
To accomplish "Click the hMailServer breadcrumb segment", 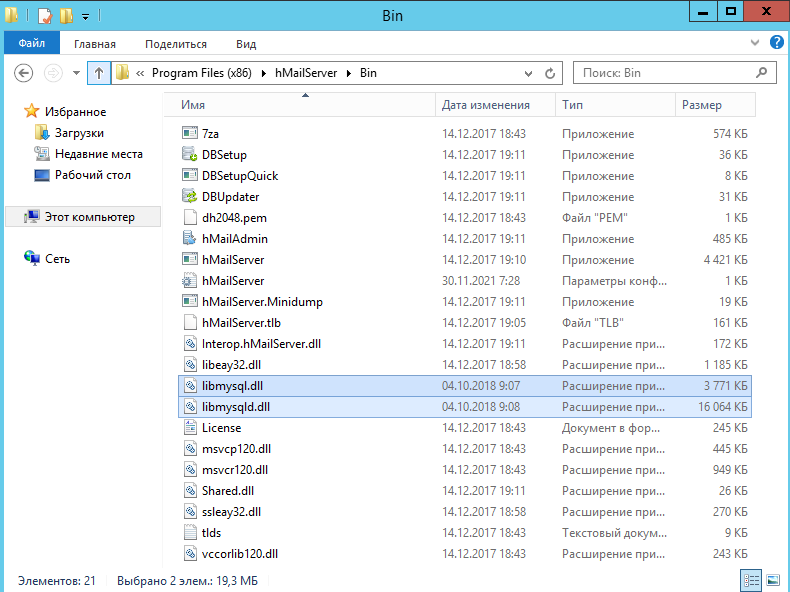I will coord(306,73).
